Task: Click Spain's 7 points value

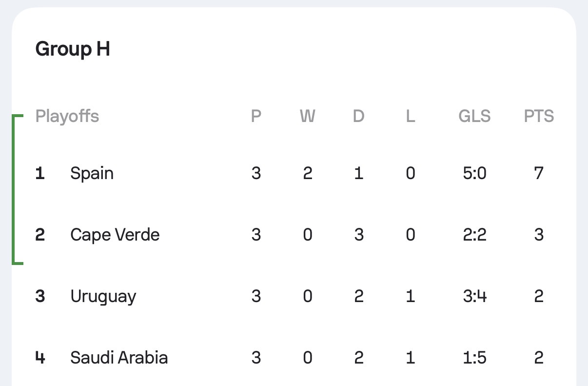Action: pyautogui.click(x=539, y=173)
